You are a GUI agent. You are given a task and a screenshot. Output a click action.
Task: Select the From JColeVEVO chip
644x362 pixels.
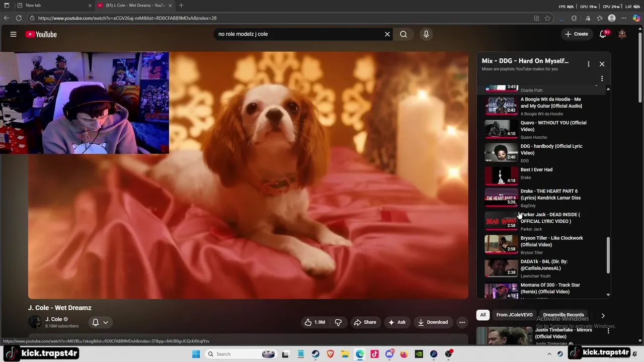pyautogui.click(x=514, y=315)
